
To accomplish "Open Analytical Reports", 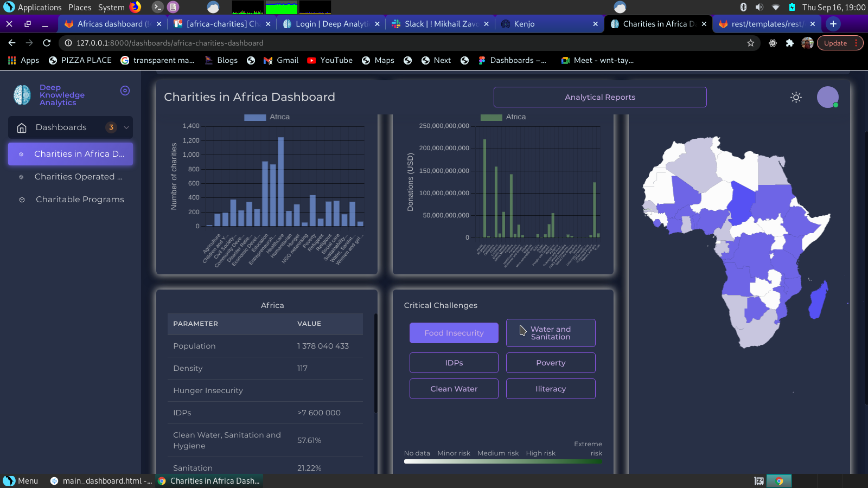I will point(600,97).
